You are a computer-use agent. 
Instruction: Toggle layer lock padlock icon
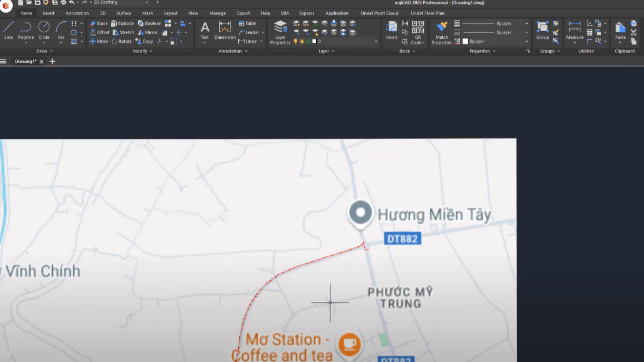coord(308,42)
